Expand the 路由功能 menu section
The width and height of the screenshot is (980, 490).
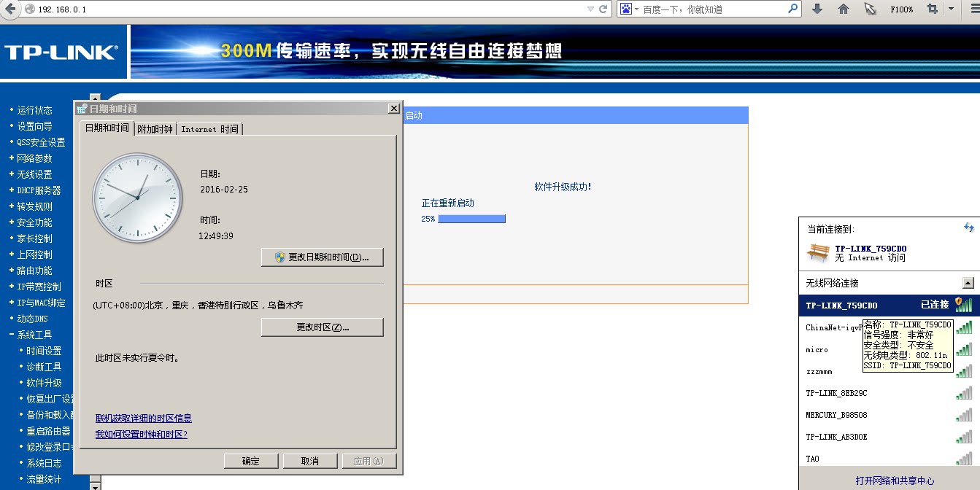(x=34, y=271)
